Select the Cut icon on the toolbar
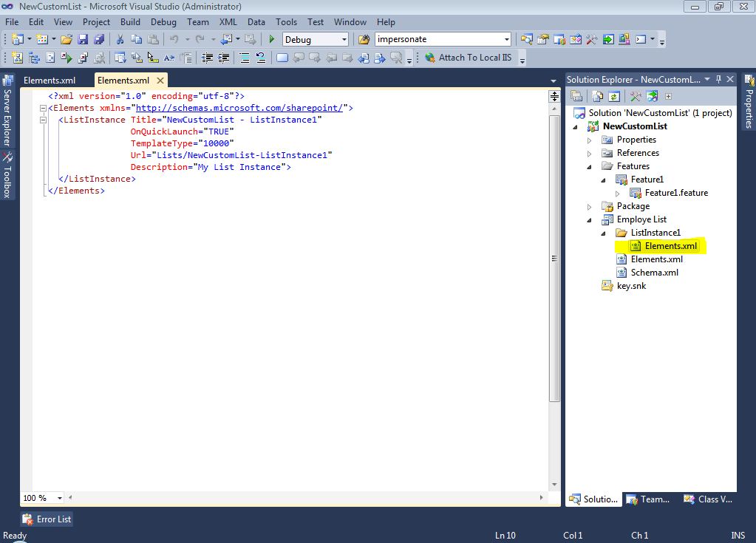This screenshot has height=543, width=756. 119,38
